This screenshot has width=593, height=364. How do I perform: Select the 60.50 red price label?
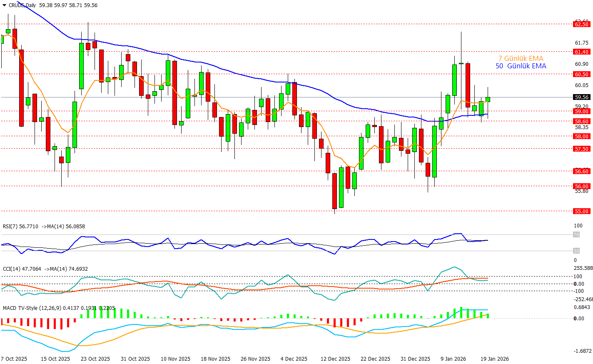(582, 75)
